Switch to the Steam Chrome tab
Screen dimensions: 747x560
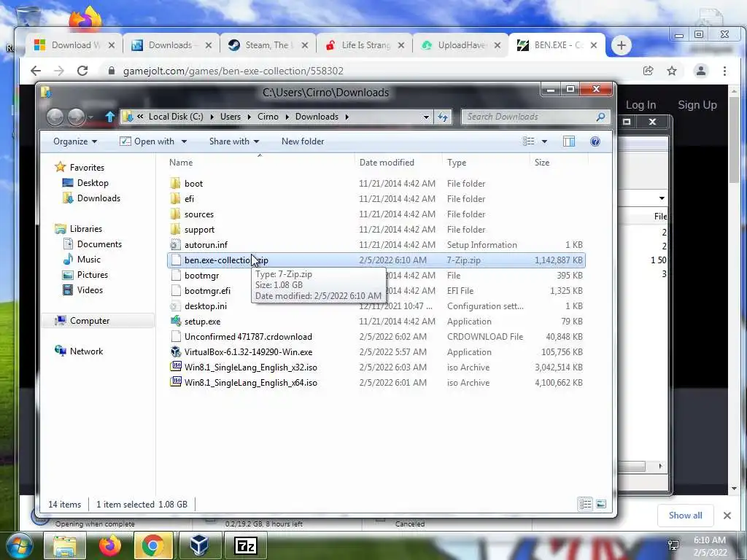268,45
